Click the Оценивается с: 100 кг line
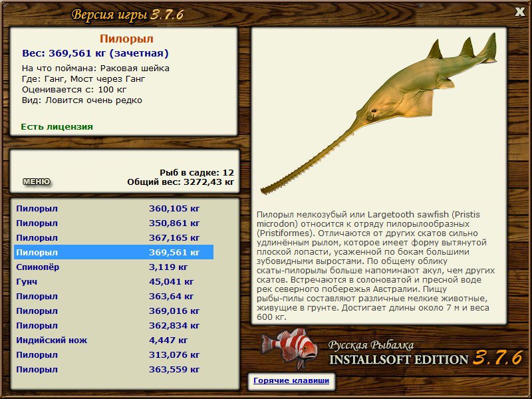The height and width of the screenshot is (399, 532). pos(74,90)
